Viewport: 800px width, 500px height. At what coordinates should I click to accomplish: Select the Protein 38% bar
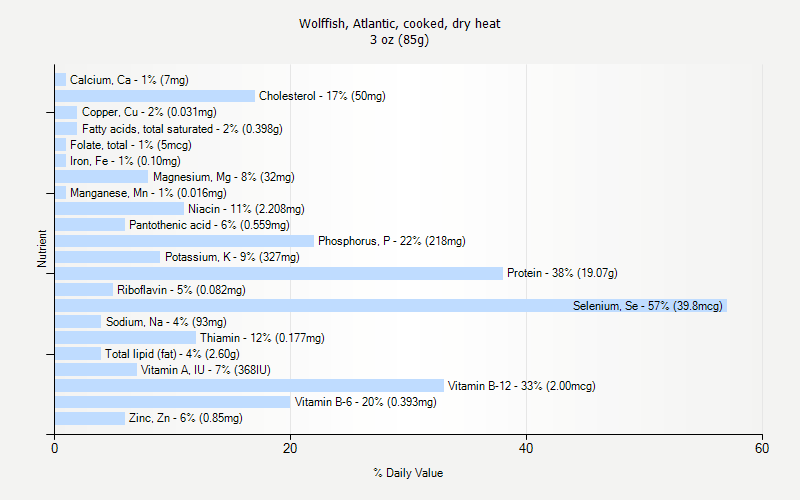[x=279, y=273]
